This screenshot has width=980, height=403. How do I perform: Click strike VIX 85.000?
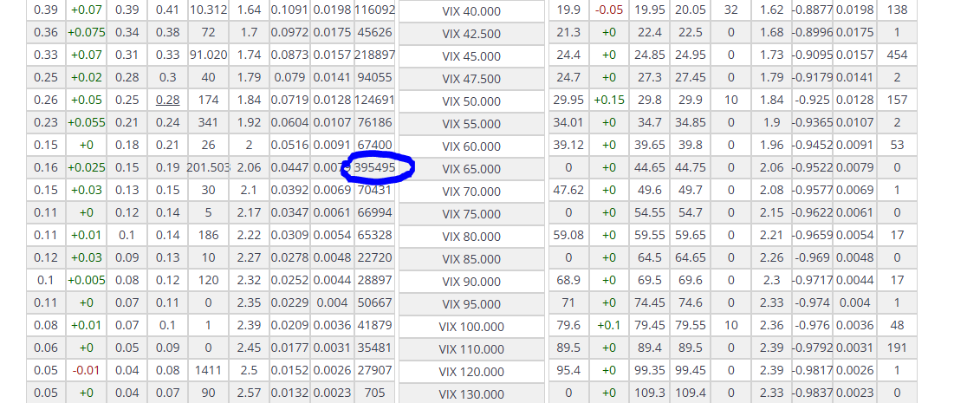471,258
